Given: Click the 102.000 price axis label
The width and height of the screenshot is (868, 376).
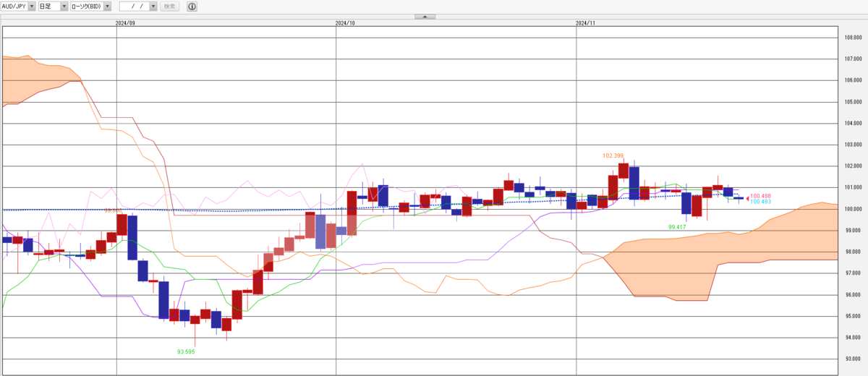Looking at the screenshot, I should [x=854, y=166].
